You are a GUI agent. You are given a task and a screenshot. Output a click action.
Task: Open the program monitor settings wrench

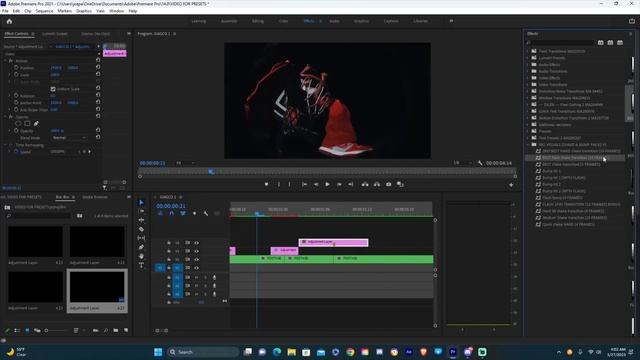(x=480, y=163)
